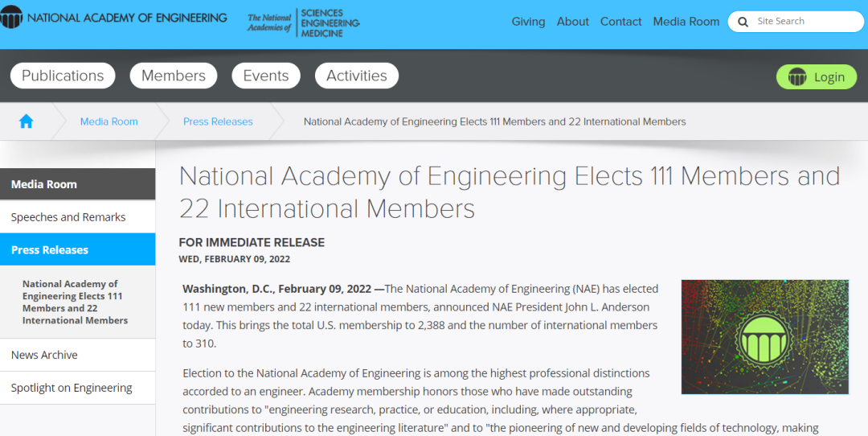
Task: Click the date WED, FEBRUARY 09, 2022
Action: 234,259
